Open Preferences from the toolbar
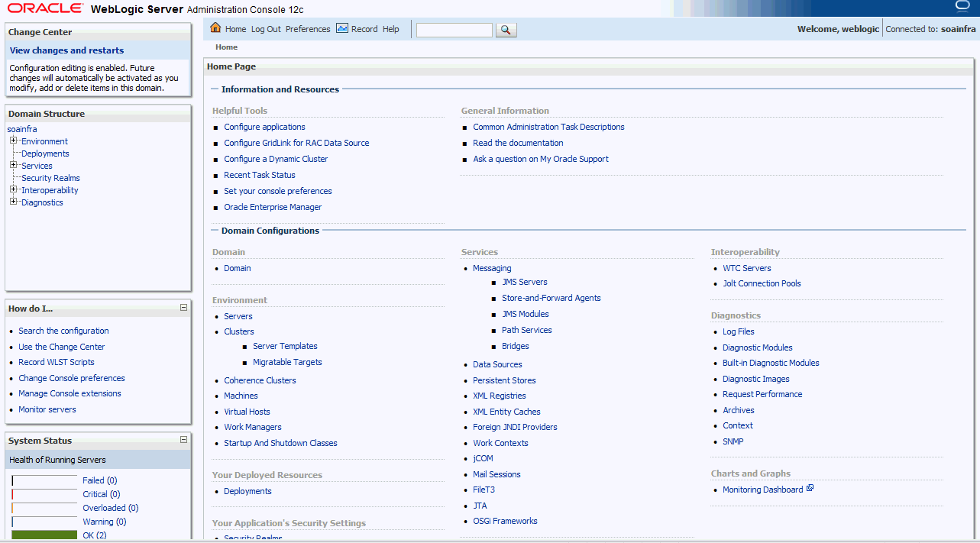 click(x=308, y=29)
